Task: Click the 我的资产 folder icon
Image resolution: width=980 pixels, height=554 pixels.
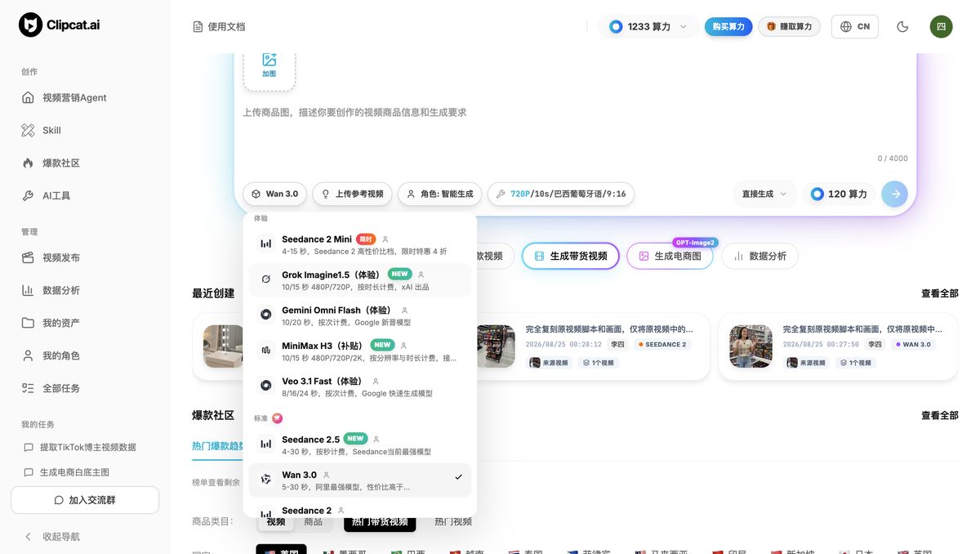Action: pyautogui.click(x=28, y=323)
